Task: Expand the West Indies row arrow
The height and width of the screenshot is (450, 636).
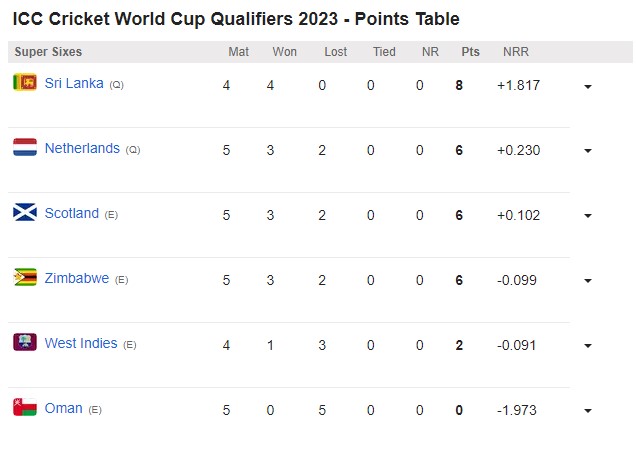Action: (588, 347)
